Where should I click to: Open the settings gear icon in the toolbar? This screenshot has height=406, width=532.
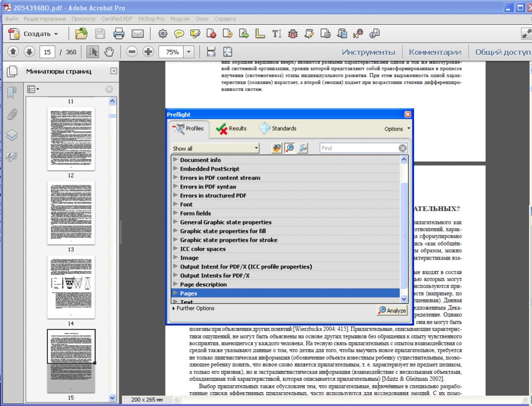[x=163, y=34]
